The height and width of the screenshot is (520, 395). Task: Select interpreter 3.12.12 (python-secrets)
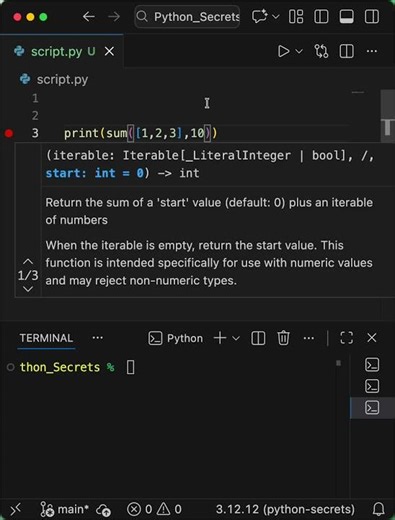click(x=285, y=509)
